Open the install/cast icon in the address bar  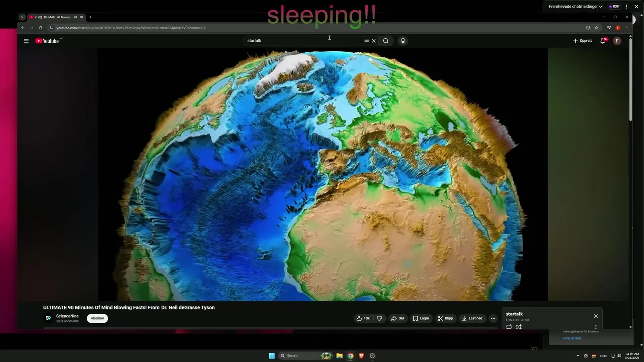588,28
